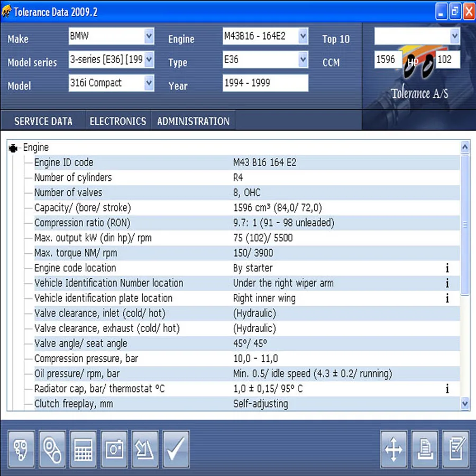The width and height of the screenshot is (476, 476).
Task: Click value 'M43 B16 164 E2'
Action: (x=264, y=162)
